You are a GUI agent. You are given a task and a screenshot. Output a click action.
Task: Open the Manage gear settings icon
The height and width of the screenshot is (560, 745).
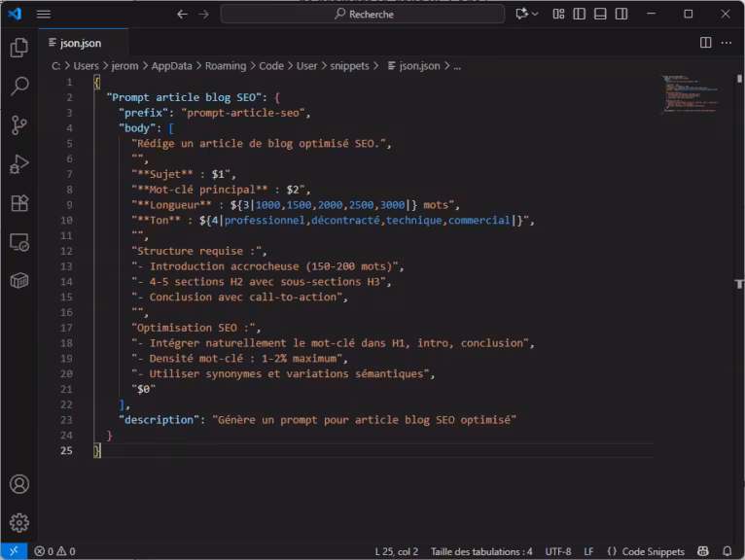[x=18, y=522]
